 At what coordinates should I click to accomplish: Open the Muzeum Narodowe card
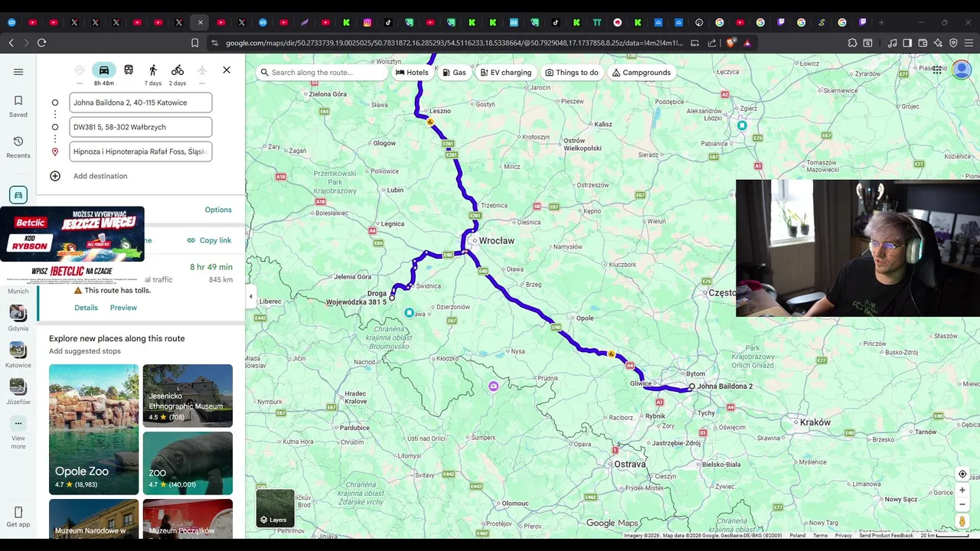click(93, 519)
